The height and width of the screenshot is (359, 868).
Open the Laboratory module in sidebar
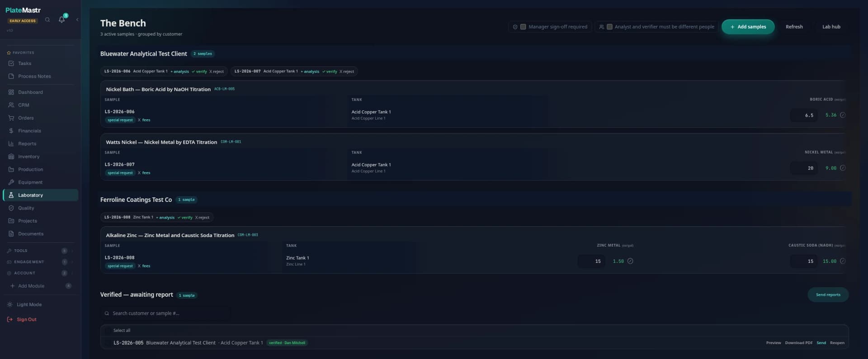point(41,195)
